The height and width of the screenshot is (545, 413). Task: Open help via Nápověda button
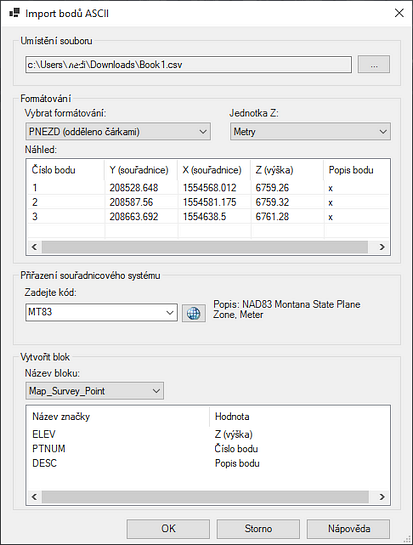pyautogui.click(x=349, y=529)
